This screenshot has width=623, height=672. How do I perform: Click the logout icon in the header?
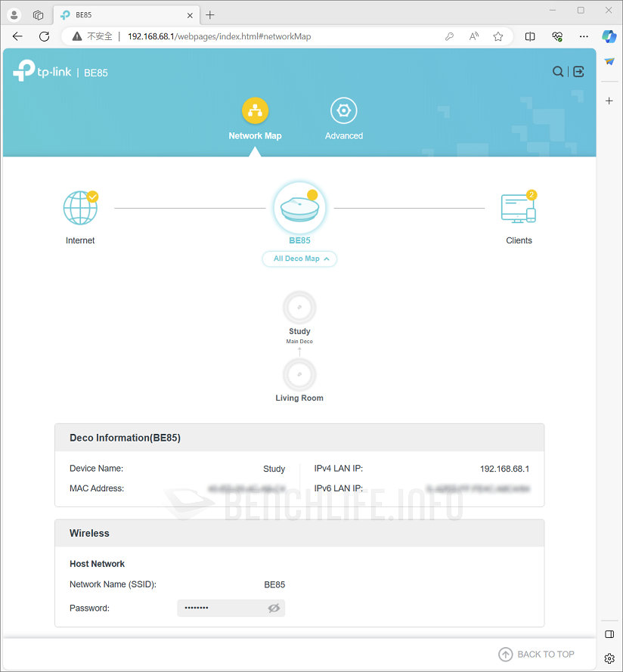[577, 71]
